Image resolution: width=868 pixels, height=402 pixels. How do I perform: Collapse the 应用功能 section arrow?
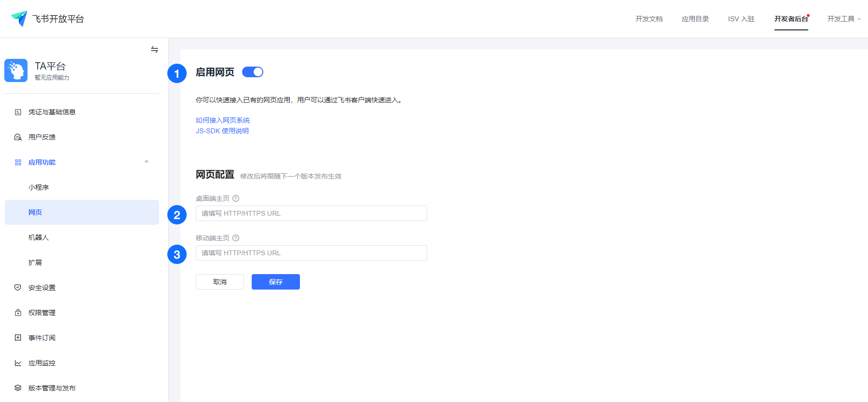coord(147,162)
